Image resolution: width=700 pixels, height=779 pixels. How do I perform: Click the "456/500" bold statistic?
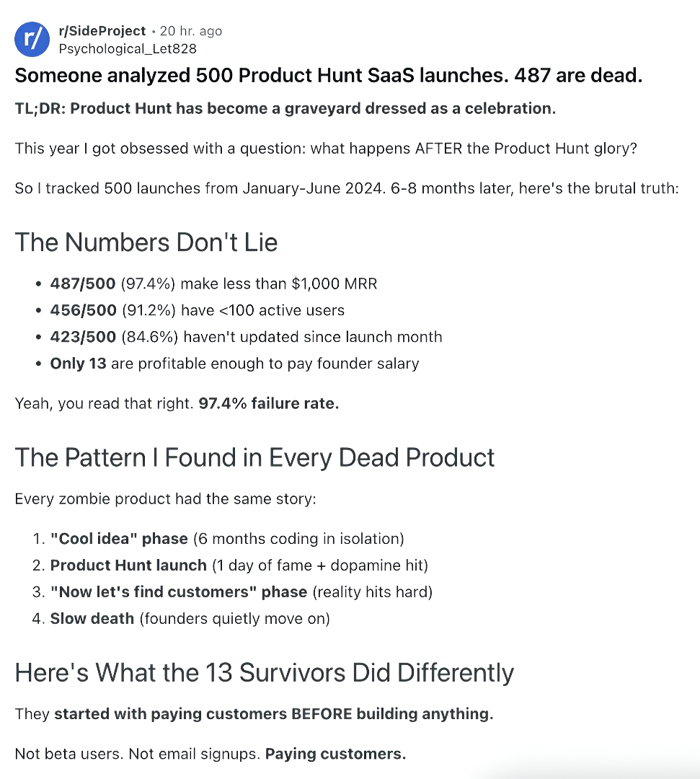[x=82, y=310]
